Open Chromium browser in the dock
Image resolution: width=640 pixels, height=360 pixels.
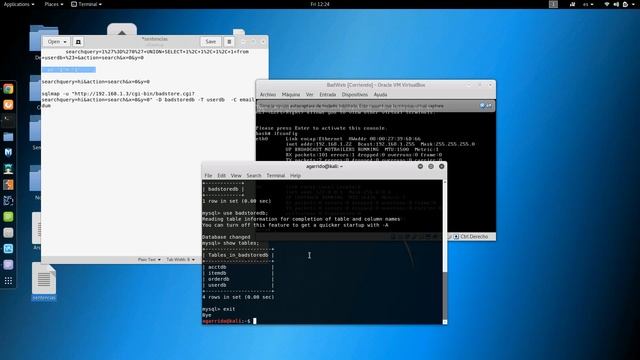coord(8,89)
